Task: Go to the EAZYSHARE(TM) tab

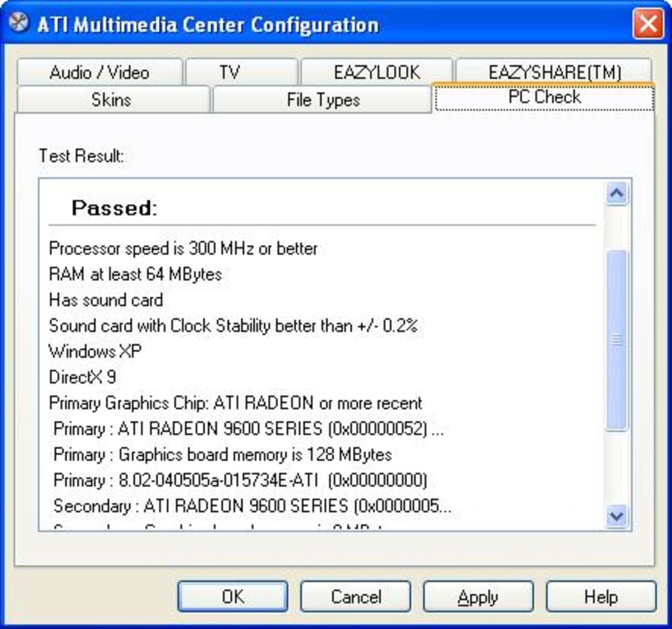Action: [x=554, y=71]
